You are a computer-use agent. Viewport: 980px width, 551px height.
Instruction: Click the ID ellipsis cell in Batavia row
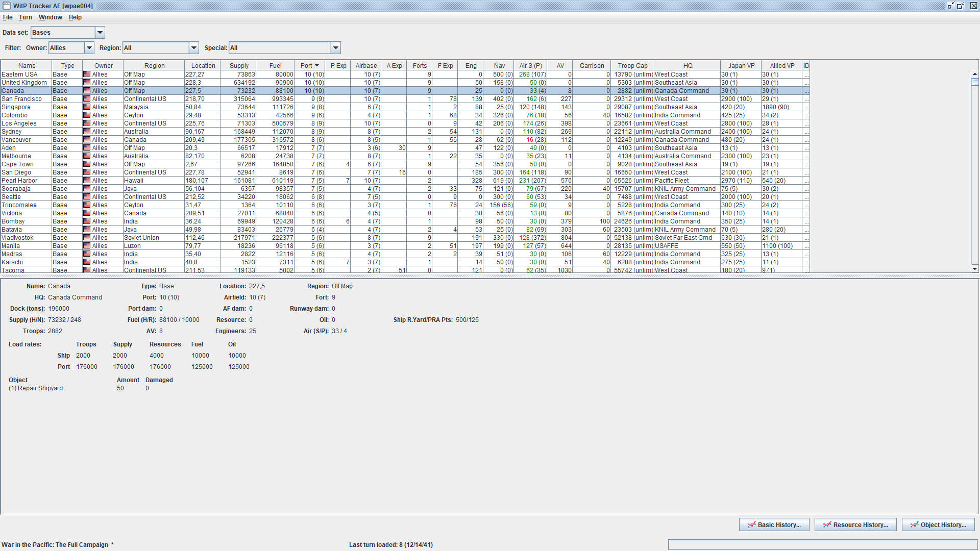(x=806, y=230)
